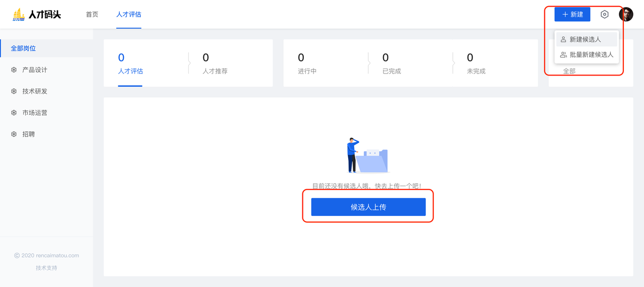Screen dimensions: 644x287
Task: Click the 招聘 sidebar icon
Action: coord(14,134)
